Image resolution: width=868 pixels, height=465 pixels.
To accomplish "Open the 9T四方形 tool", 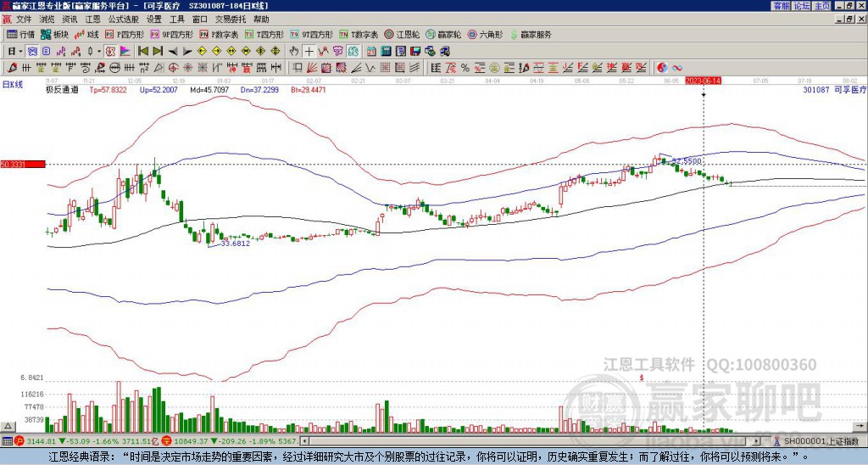I will pyautogui.click(x=312, y=34).
